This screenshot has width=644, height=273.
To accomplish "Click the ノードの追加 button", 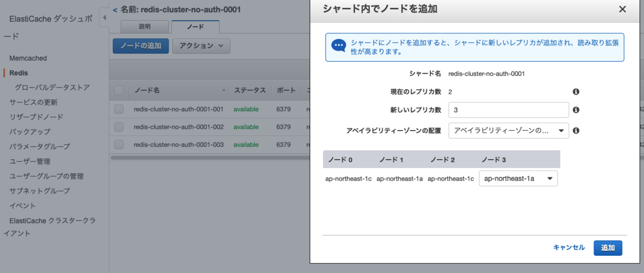I will (141, 46).
